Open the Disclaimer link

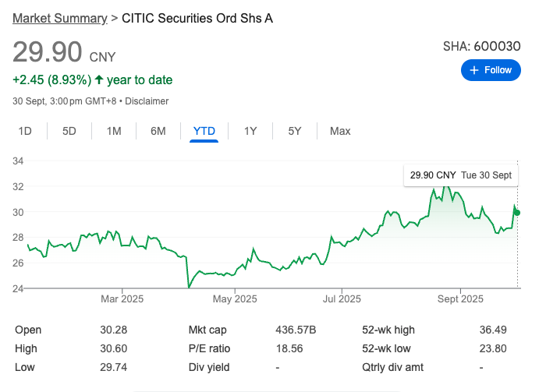click(x=147, y=101)
